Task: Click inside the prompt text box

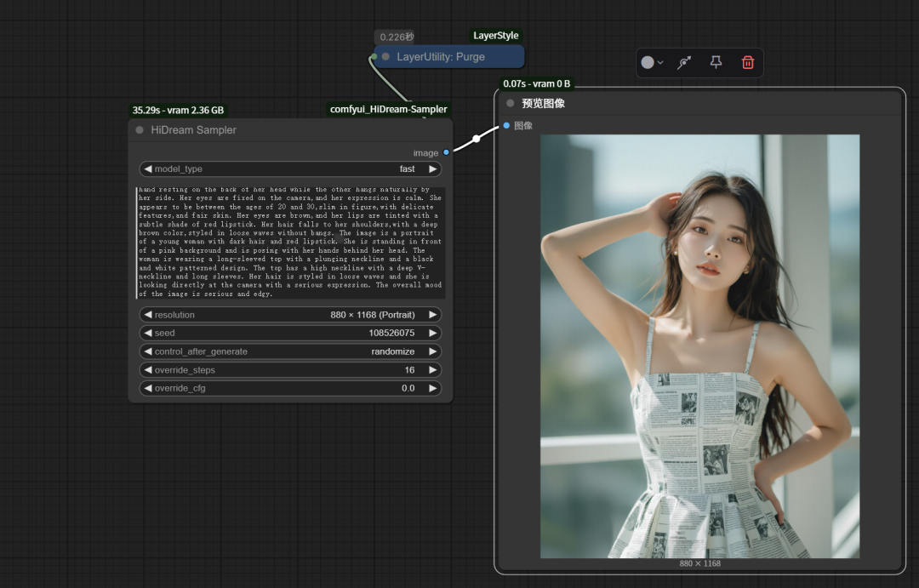Action: pos(290,243)
